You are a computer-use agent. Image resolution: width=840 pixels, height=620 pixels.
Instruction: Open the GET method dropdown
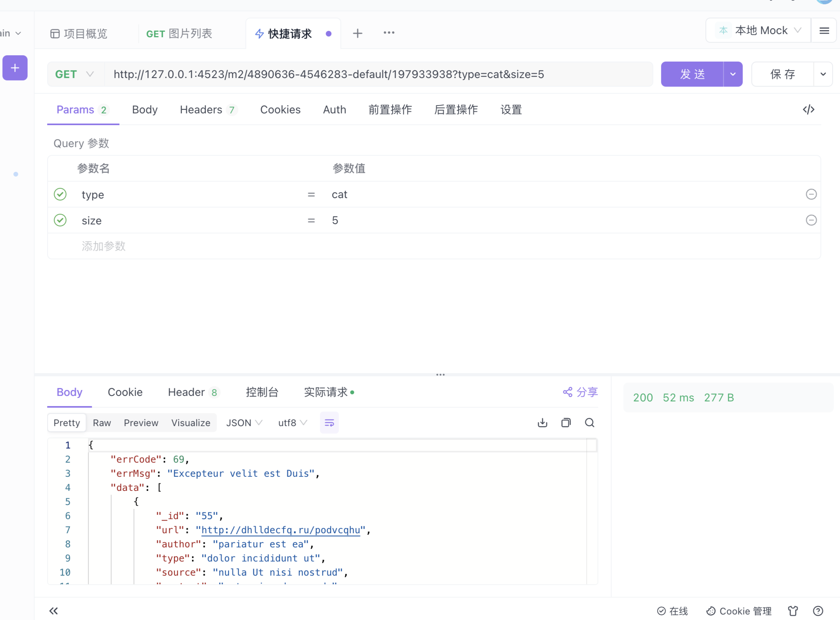[x=75, y=74]
